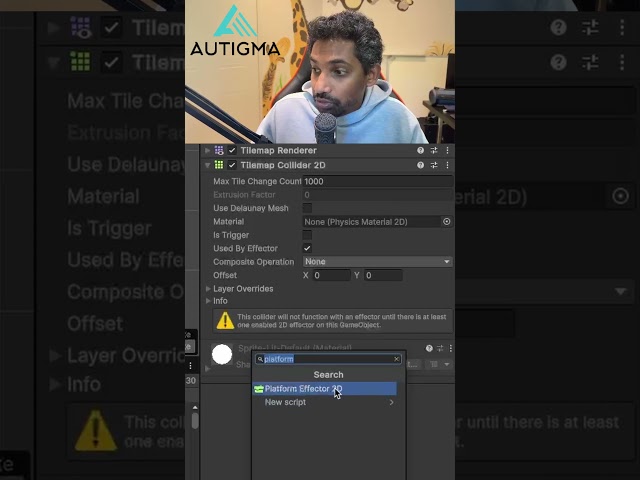Edit the Offset X field
Viewport: 640px width, 480px height.
tap(332, 276)
